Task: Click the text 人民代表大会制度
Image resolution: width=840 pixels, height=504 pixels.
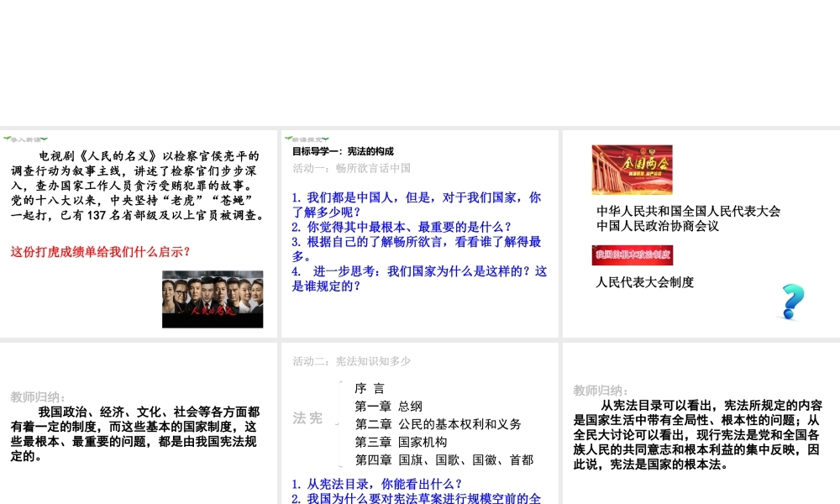Action: [645, 282]
